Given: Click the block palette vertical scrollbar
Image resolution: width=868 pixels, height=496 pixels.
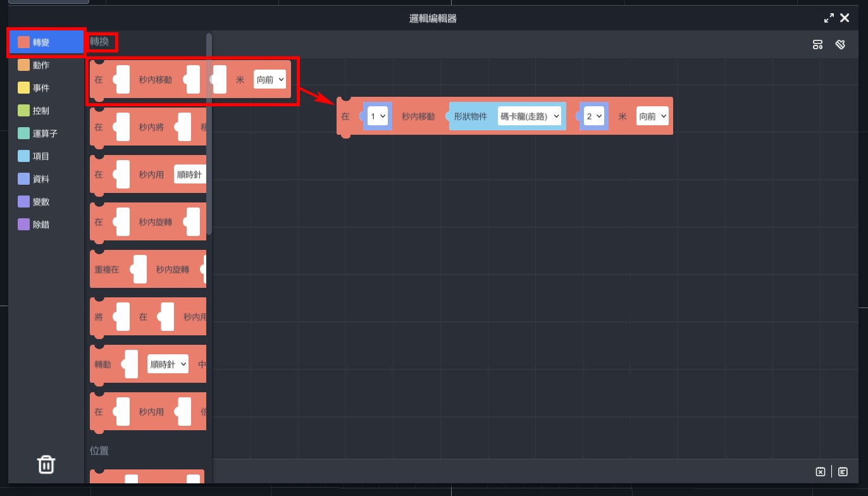Looking at the screenshot, I should coord(209,133).
